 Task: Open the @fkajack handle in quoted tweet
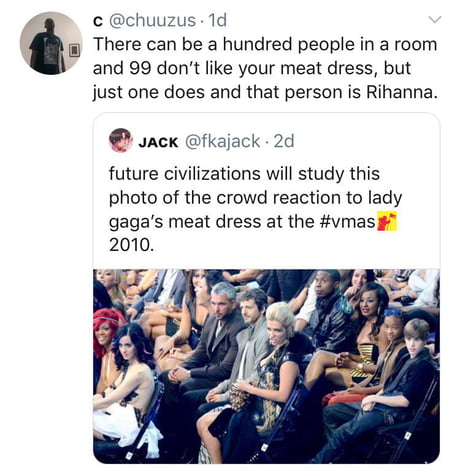222,141
